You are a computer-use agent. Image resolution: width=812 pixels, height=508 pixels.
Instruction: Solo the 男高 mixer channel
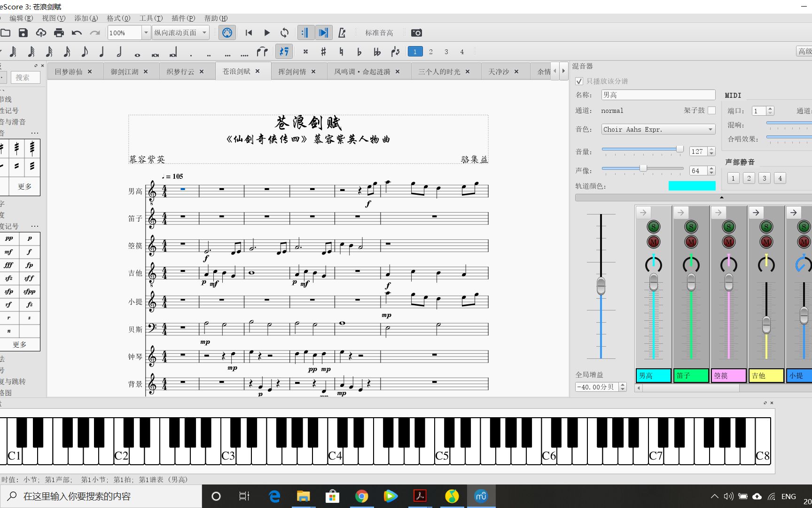pyautogui.click(x=653, y=227)
